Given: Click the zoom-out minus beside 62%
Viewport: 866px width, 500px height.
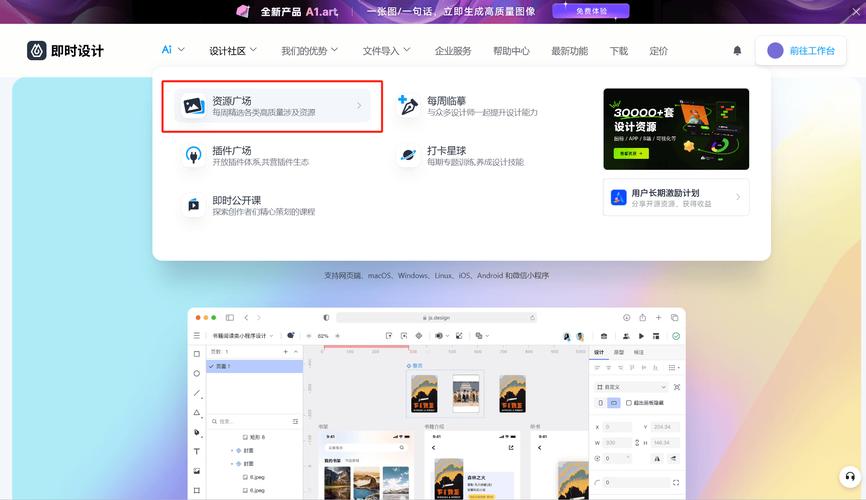Looking at the screenshot, I should (309, 335).
